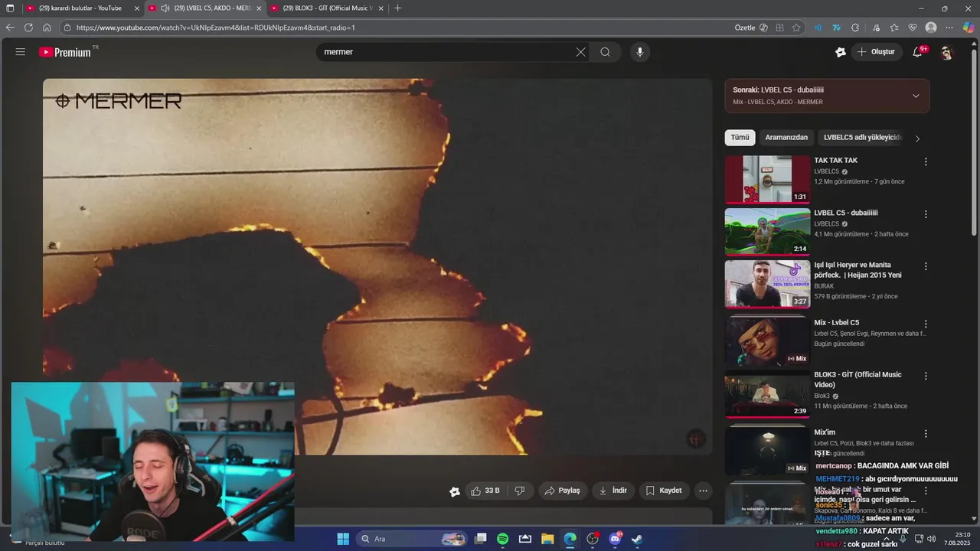
Task: Reload the page
Action: (28, 28)
